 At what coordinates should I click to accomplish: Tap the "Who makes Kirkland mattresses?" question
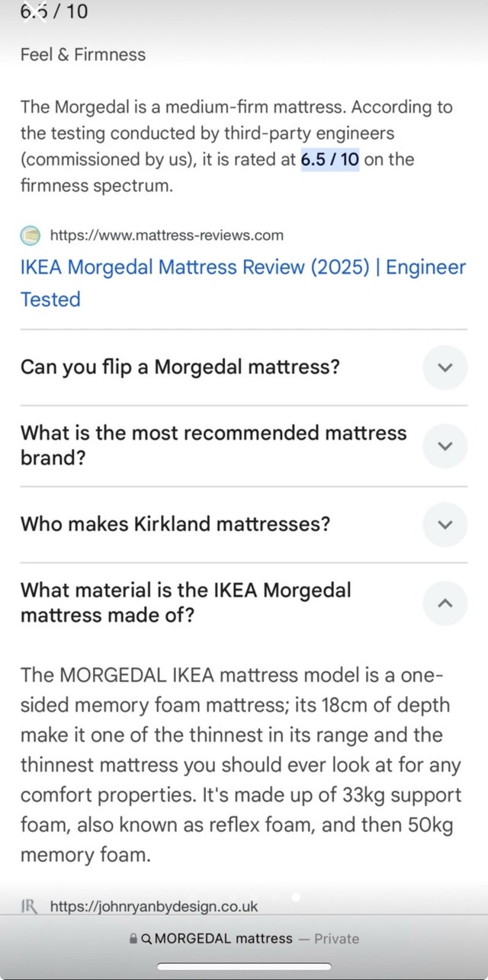coord(175,524)
